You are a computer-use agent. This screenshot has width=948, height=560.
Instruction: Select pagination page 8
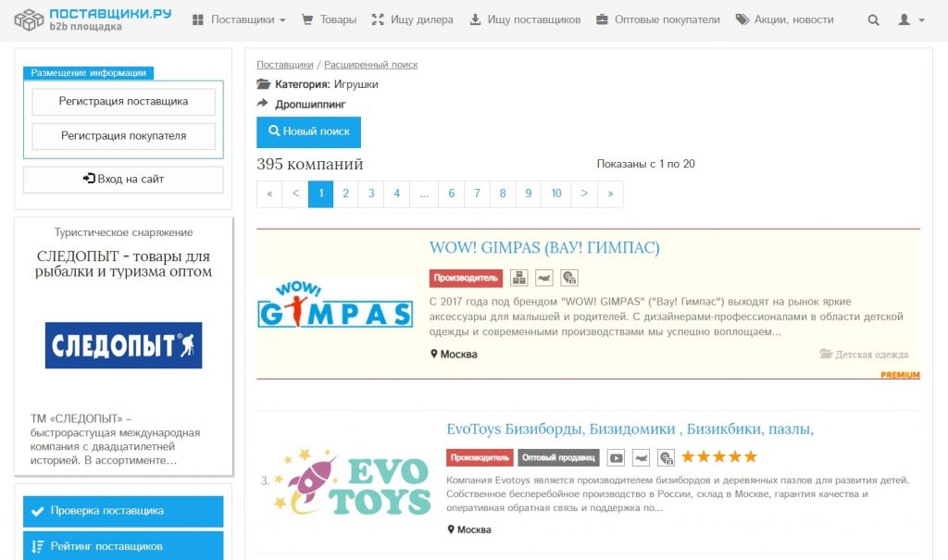click(503, 194)
